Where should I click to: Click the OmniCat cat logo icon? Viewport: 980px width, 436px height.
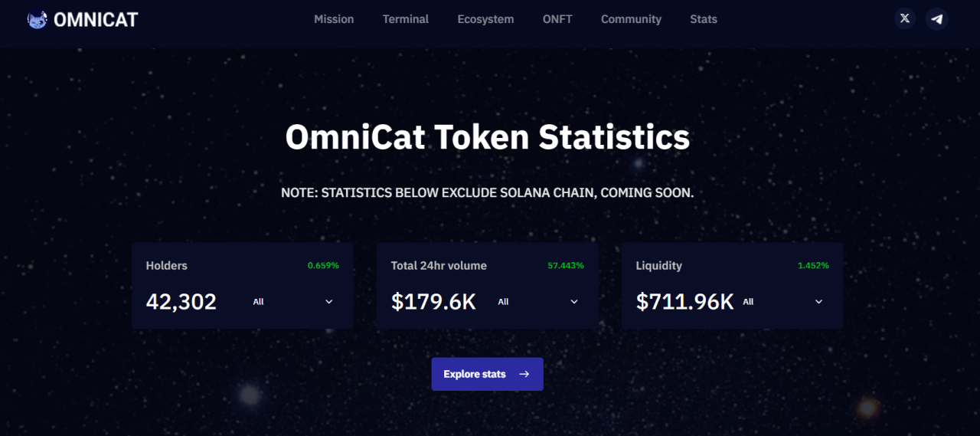point(38,19)
